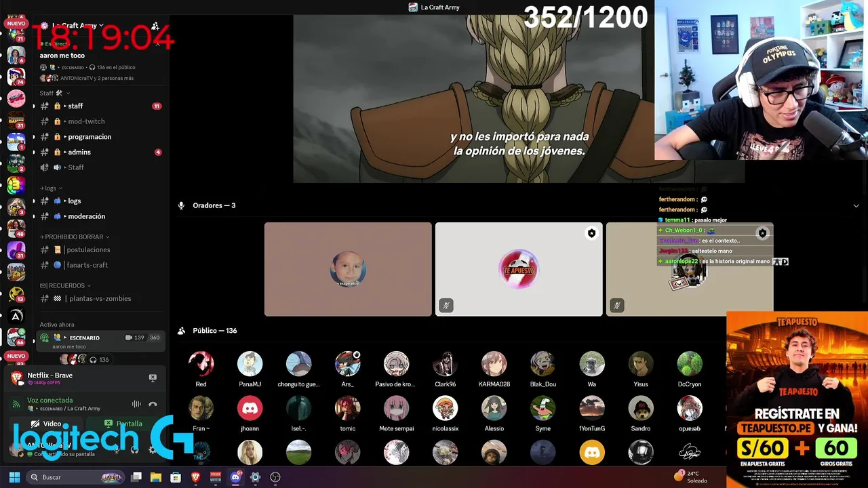
Task: Collapse the logs channel category
Action: 51,188
